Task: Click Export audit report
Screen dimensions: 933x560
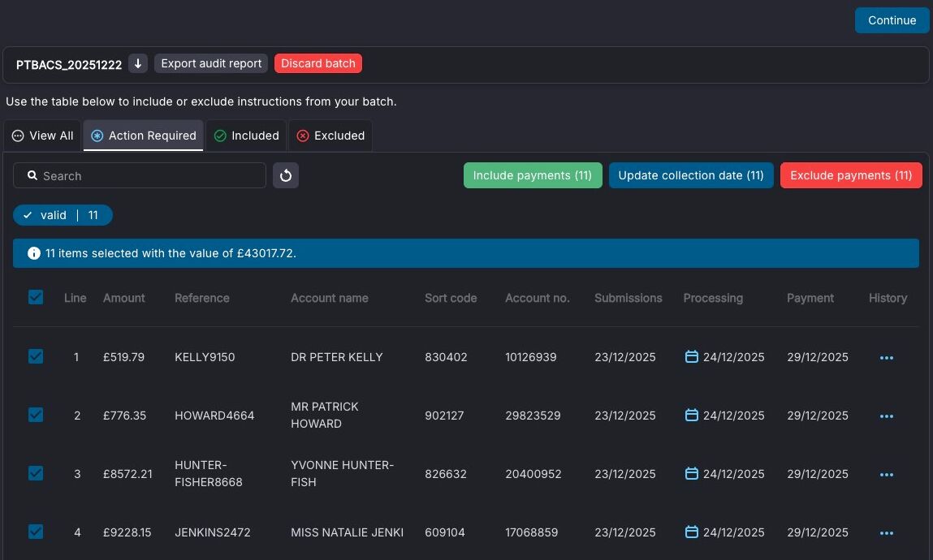Action: pos(211,63)
